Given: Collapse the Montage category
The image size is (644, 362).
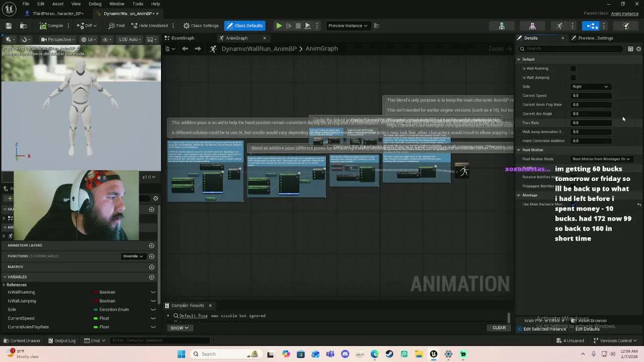Looking at the screenshot, I should pos(518,195).
